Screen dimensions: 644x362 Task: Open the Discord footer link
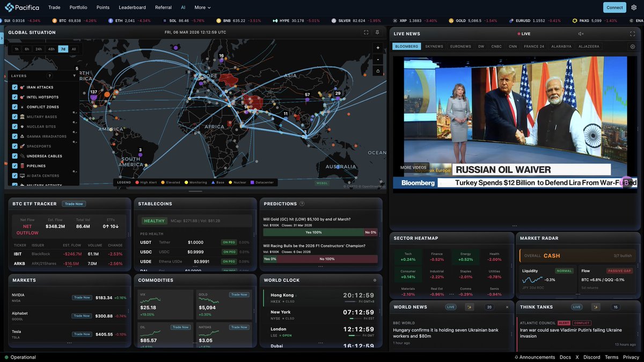(x=591, y=357)
